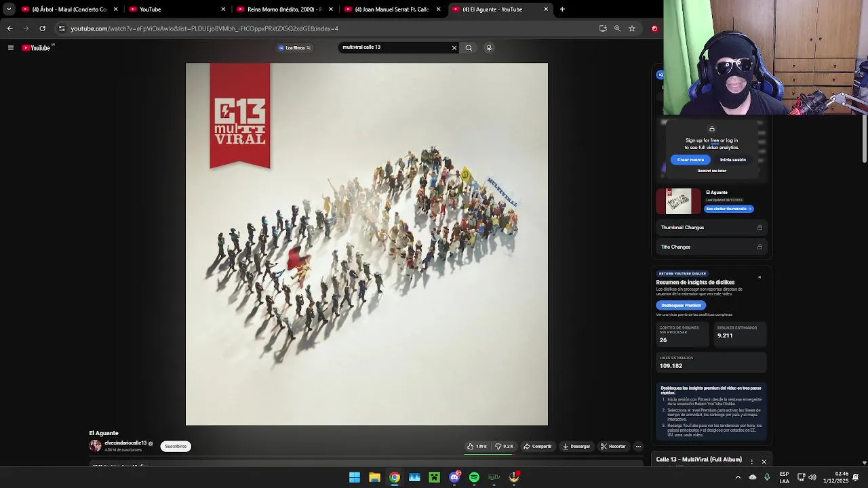
Task: Select the El Aguante - YouTube tab
Action: coord(501,9)
